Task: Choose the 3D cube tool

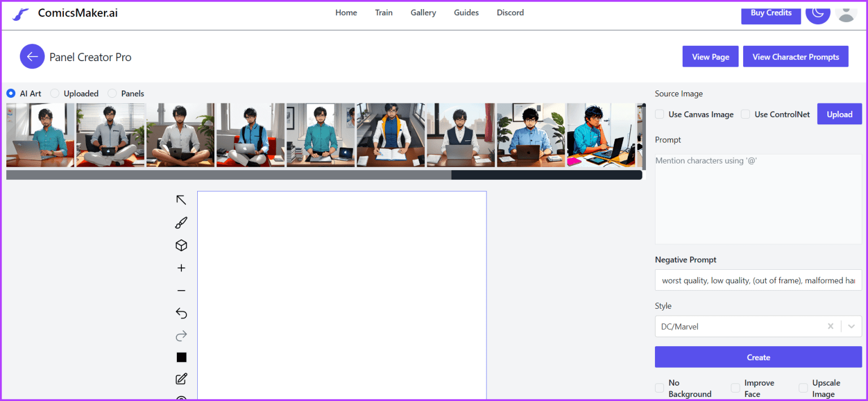Action: (181, 245)
